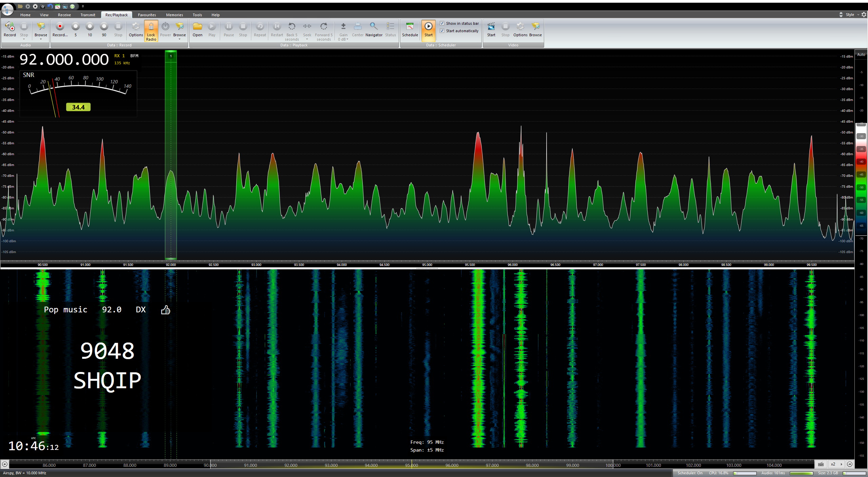
Task: Open the Favourites ribbon tab
Action: pyautogui.click(x=147, y=15)
